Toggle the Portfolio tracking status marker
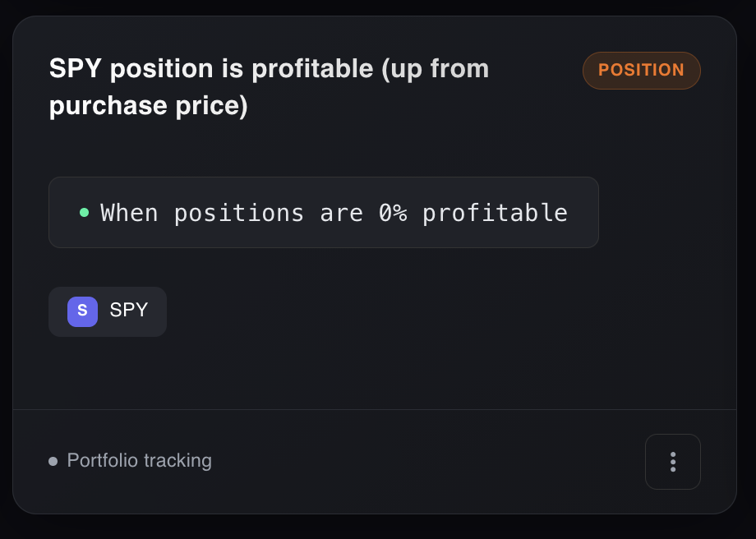This screenshot has height=539, width=756. tap(53, 461)
